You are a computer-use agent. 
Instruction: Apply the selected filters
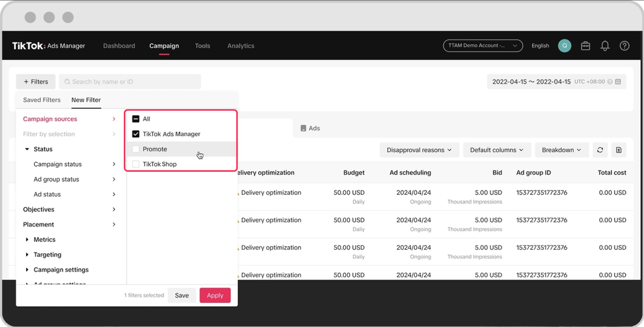[x=215, y=295]
